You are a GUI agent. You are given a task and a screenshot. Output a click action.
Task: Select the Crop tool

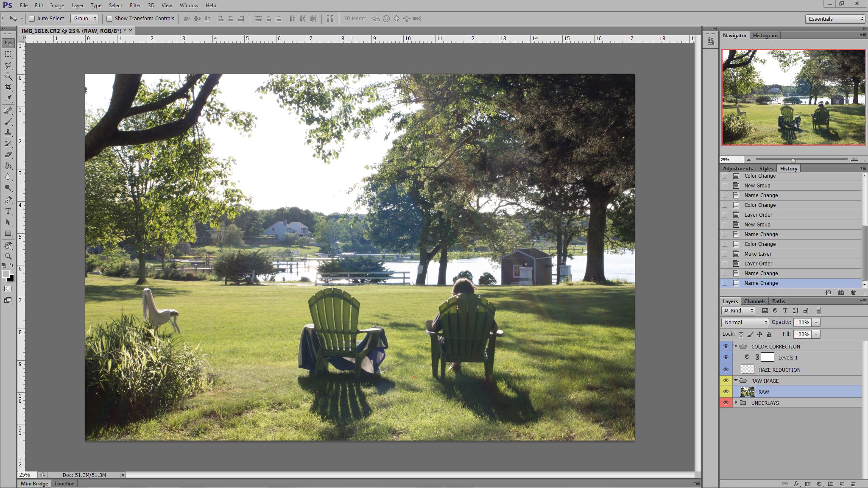(8, 87)
